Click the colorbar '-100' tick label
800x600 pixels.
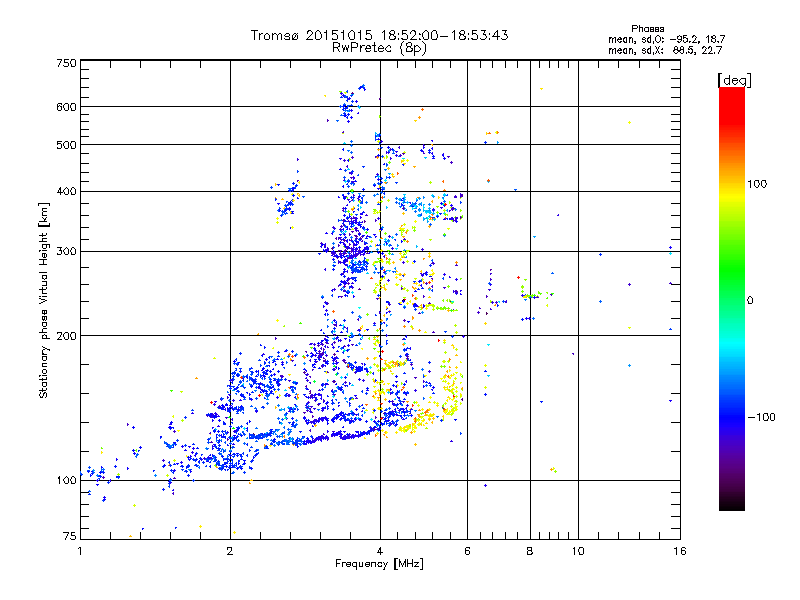point(761,417)
